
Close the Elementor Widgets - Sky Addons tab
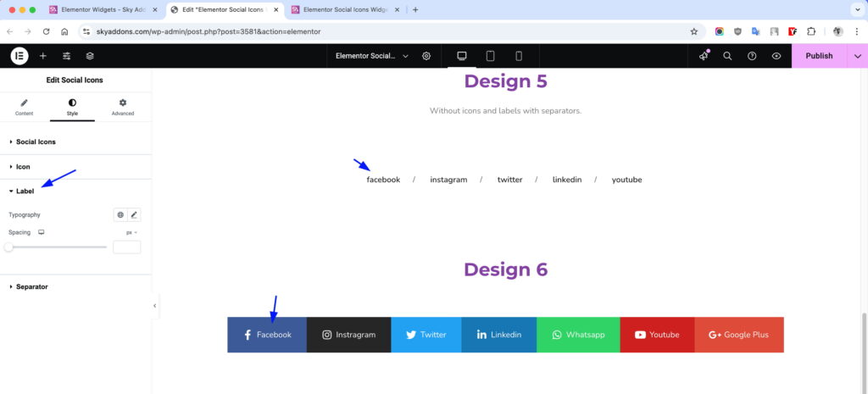point(154,9)
